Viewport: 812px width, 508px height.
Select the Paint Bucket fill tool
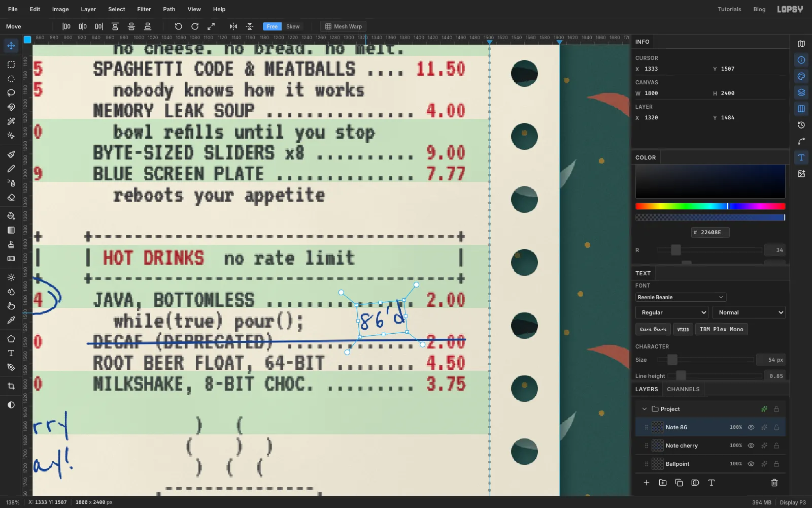pyautogui.click(x=11, y=216)
